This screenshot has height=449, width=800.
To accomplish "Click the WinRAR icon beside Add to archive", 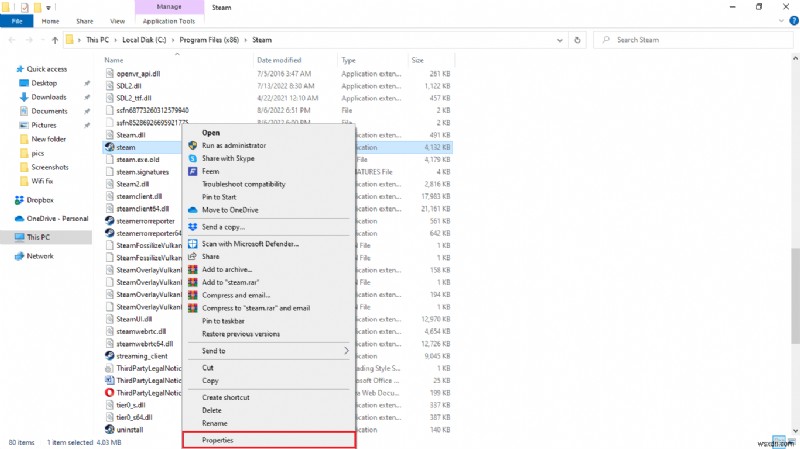I will click(x=192, y=269).
